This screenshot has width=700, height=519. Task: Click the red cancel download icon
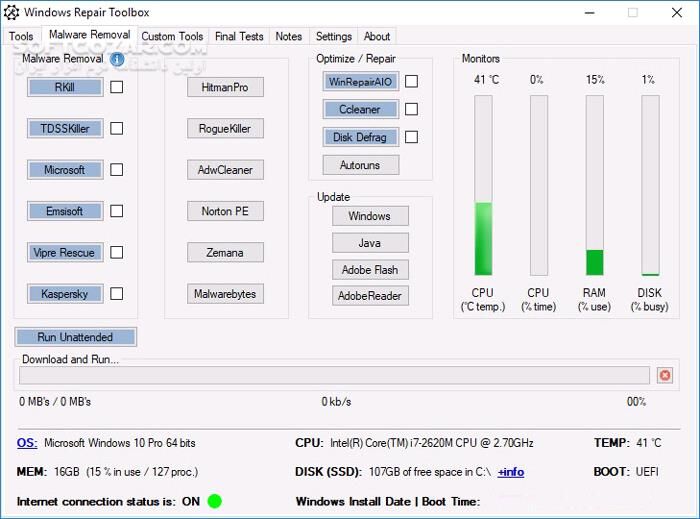[665, 375]
